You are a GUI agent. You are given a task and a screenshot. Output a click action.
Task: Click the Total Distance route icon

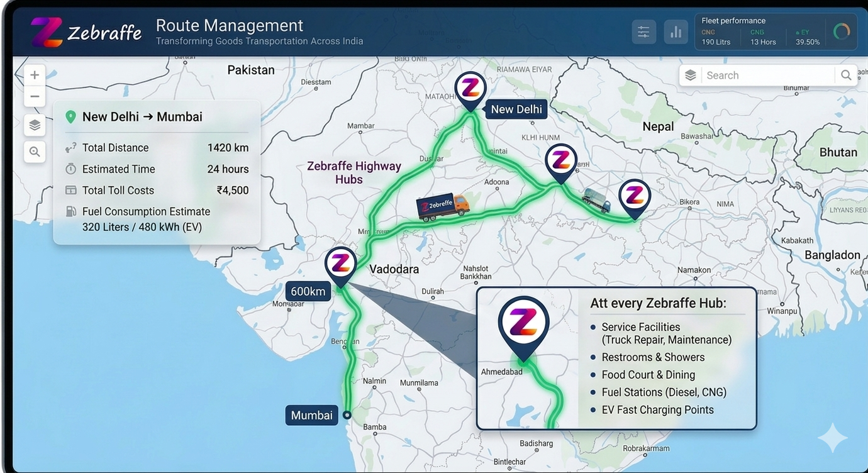click(x=70, y=148)
